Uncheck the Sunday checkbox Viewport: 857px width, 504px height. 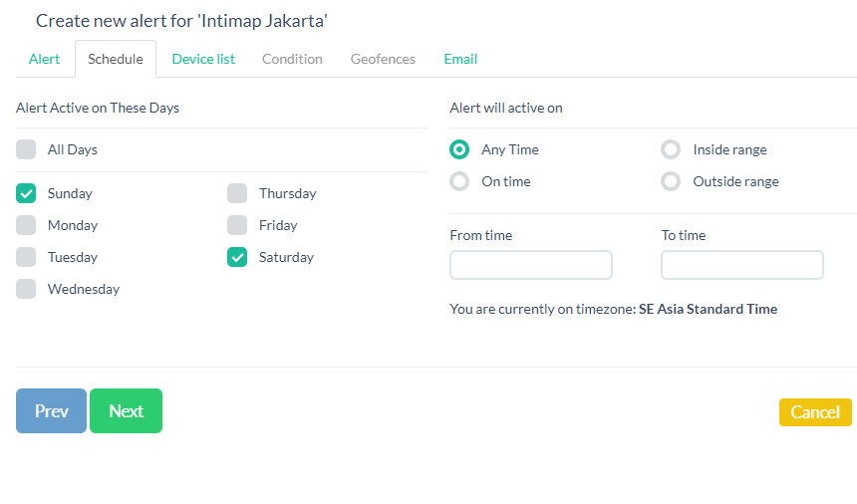(x=27, y=194)
